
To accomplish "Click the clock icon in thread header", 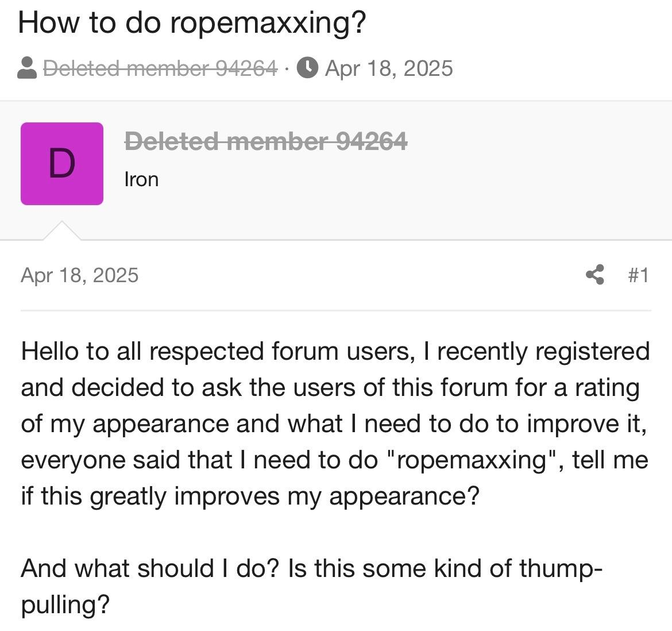I will pyautogui.click(x=307, y=68).
